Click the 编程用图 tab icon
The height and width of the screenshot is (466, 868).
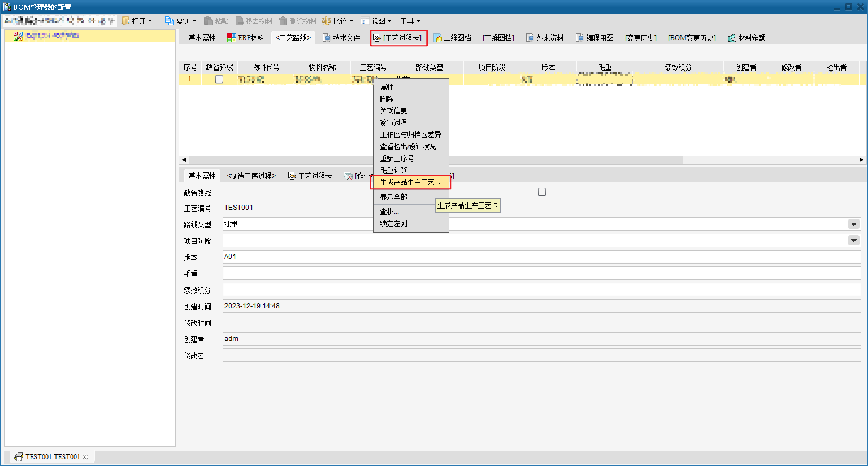click(x=580, y=38)
